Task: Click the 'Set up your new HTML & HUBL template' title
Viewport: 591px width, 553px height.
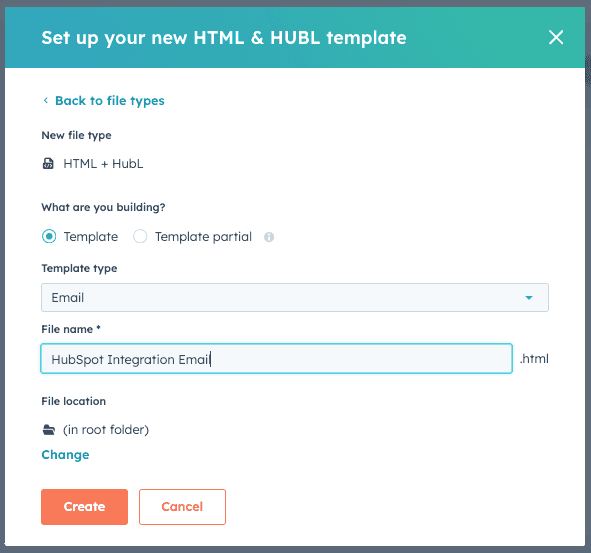Action: 224,38
